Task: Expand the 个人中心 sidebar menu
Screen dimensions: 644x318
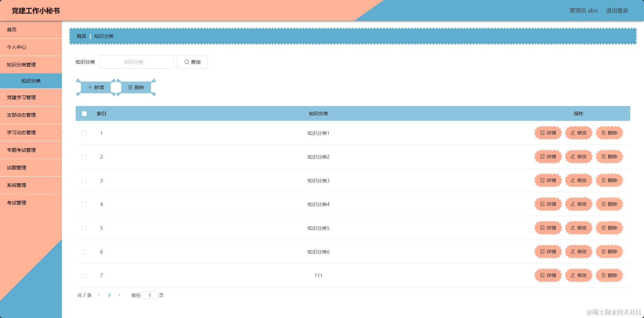Action: point(31,47)
